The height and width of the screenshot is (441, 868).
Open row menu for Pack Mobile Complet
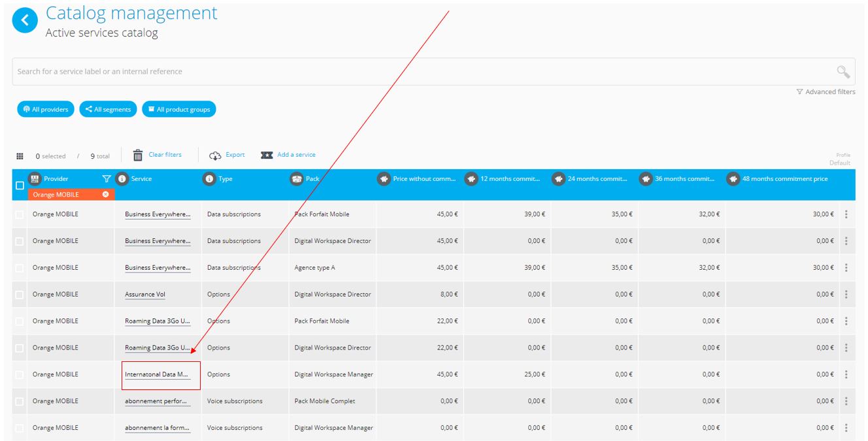(x=846, y=401)
